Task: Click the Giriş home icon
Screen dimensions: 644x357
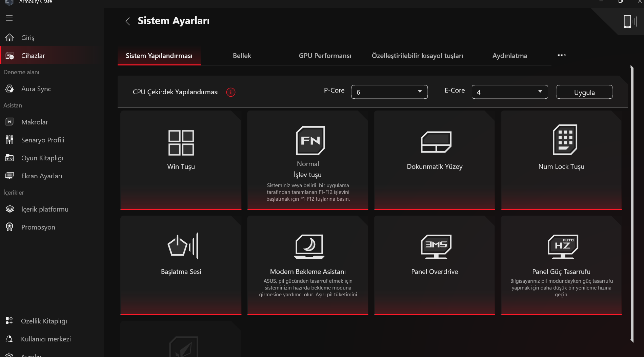Action: (x=9, y=37)
